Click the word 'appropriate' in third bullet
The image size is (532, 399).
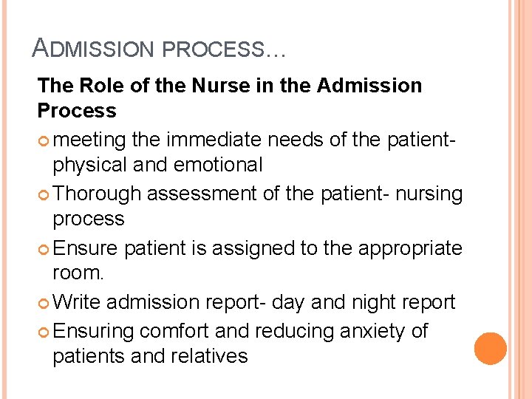click(410, 249)
